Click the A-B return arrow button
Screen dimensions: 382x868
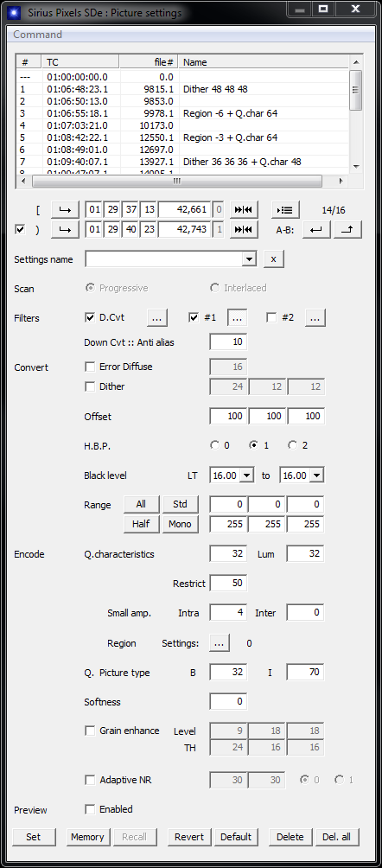click(x=316, y=230)
